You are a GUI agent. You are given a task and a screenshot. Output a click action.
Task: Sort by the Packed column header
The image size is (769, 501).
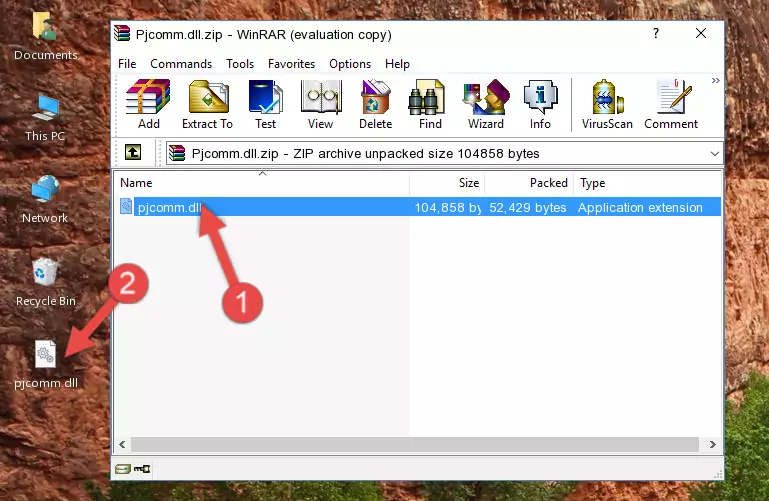click(529, 183)
